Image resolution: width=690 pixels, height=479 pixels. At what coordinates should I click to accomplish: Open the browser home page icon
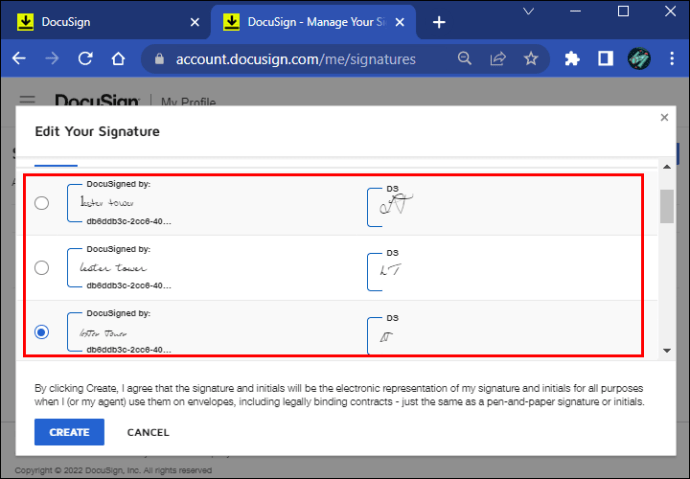click(118, 59)
